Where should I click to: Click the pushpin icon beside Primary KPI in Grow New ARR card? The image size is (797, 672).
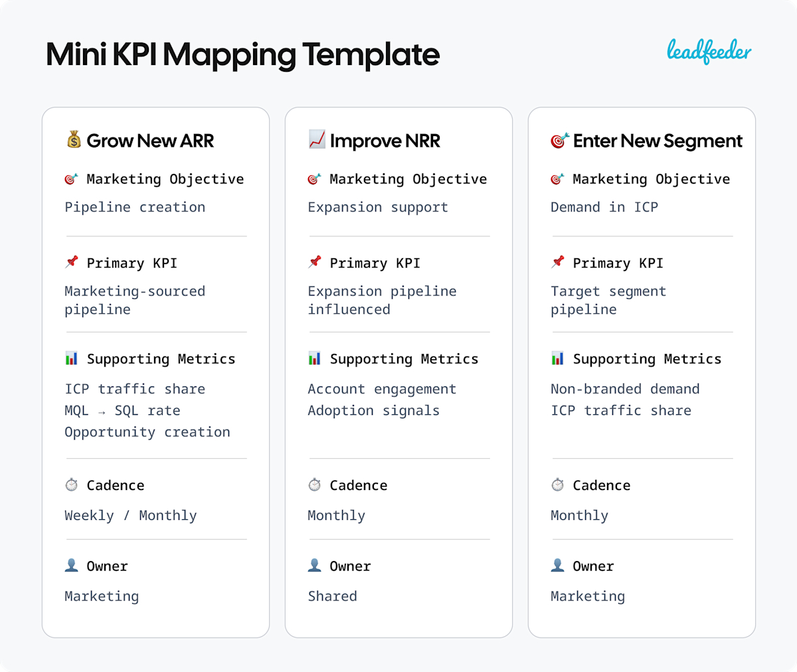[x=72, y=262]
